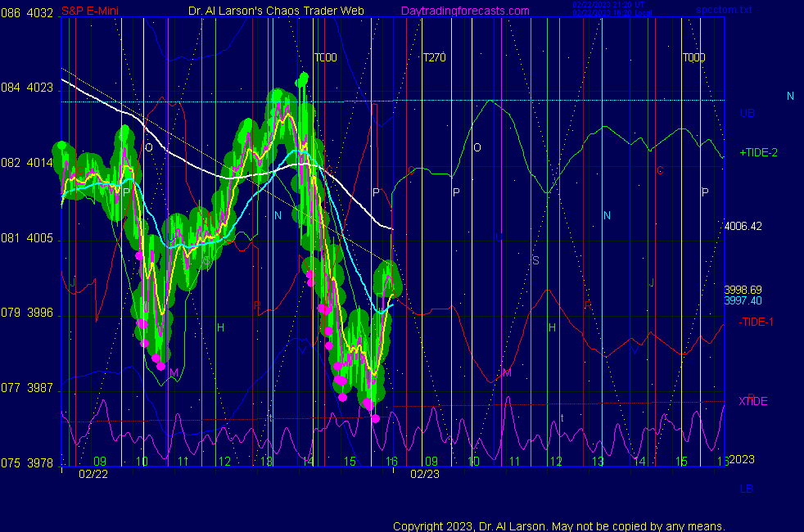Click the 4006.42 price readout

tap(743, 226)
